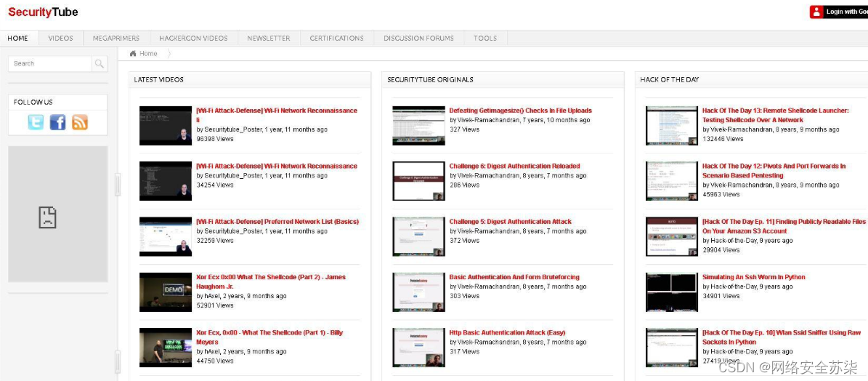Click the 96398 Views text
Viewport: 868px width, 381px height.
(x=215, y=139)
